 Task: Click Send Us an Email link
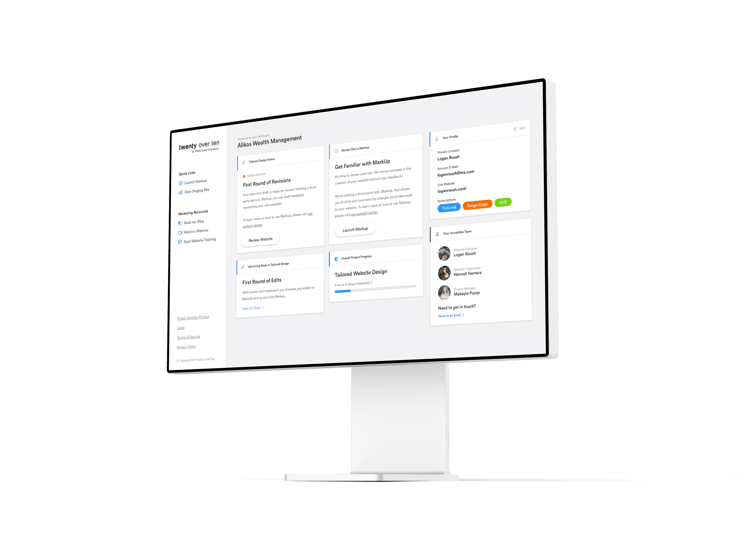450,315
